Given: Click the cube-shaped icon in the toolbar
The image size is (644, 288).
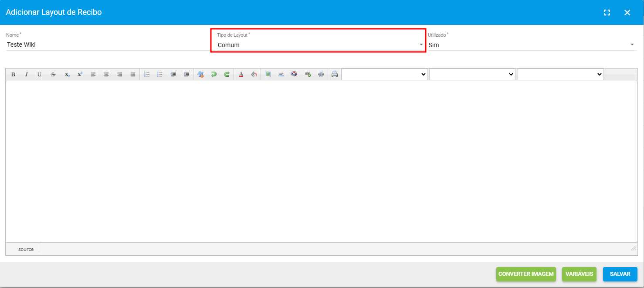Looking at the screenshot, I should 294,75.
